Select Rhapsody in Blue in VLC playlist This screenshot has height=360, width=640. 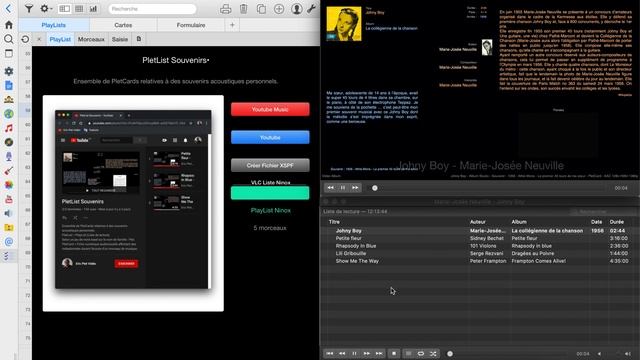point(356,246)
